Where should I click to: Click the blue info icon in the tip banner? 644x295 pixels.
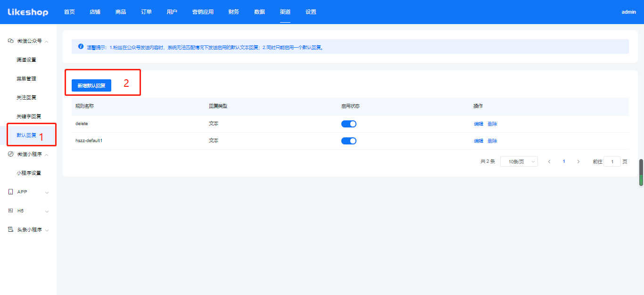[x=81, y=47]
